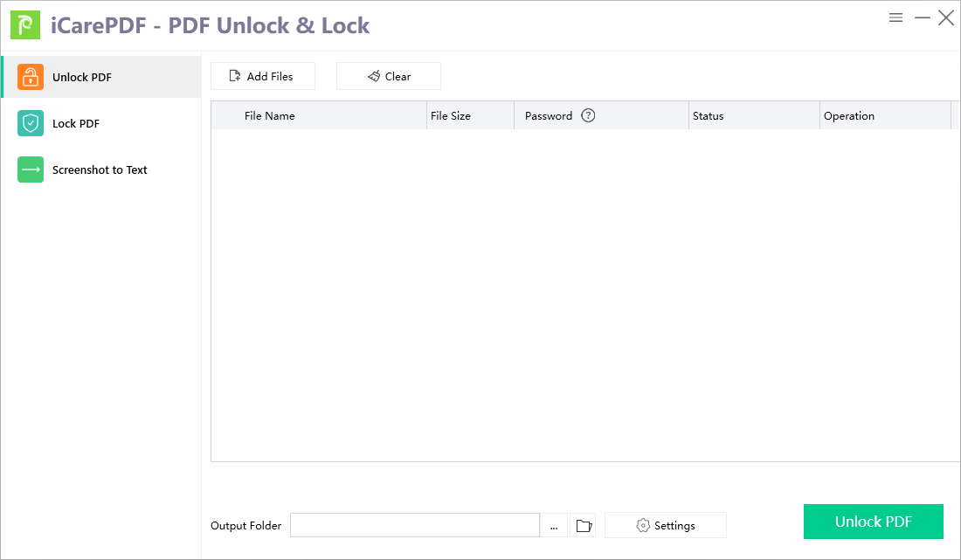Click the ... browse button for output folder
Viewport: 961px width, 560px height.
point(554,525)
